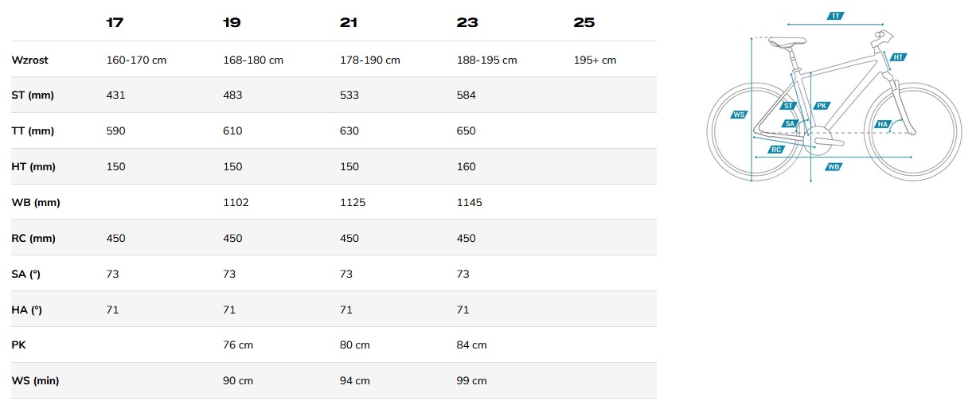Click the RC badge below the rear wheel
The height and width of the screenshot is (401, 980).
(775, 150)
